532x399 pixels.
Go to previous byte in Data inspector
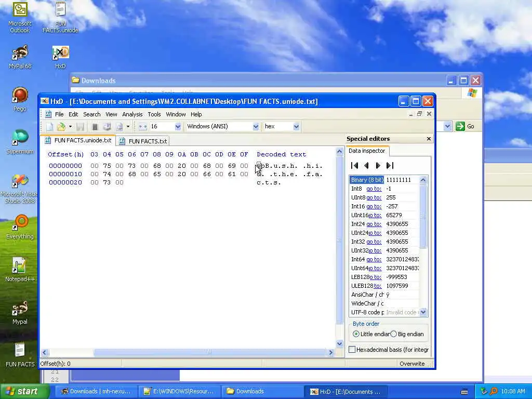[366, 166]
